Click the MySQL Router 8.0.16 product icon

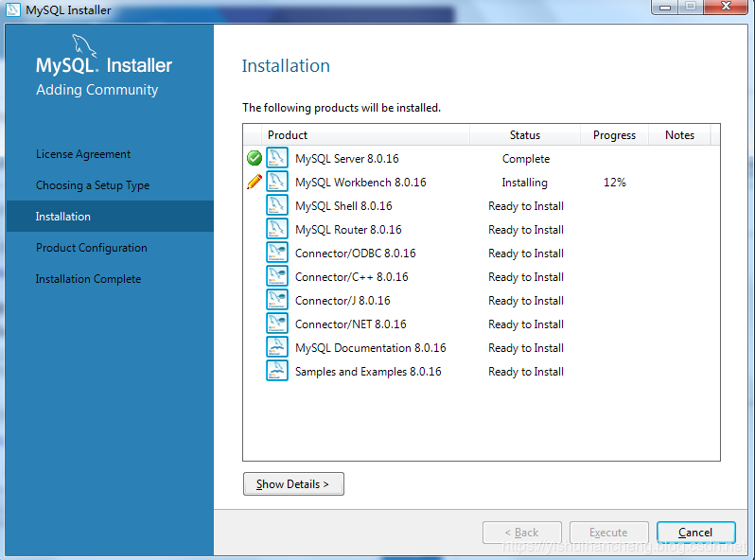tap(277, 229)
